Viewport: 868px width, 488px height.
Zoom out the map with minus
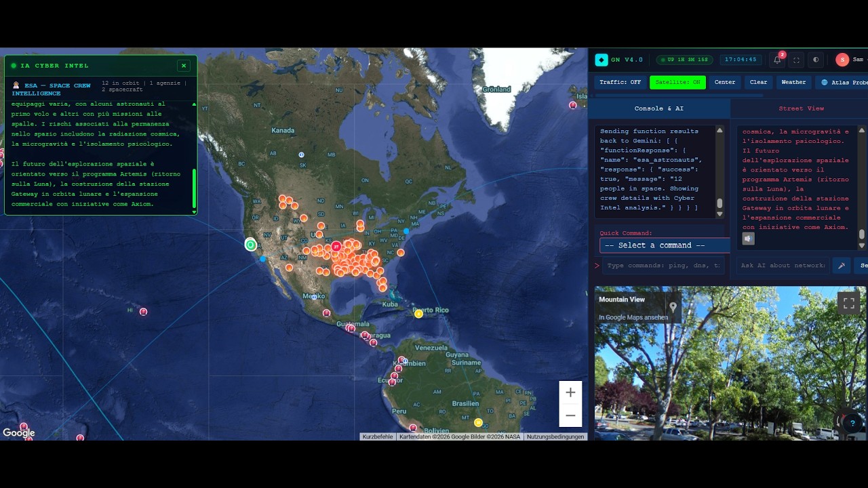[570, 415]
